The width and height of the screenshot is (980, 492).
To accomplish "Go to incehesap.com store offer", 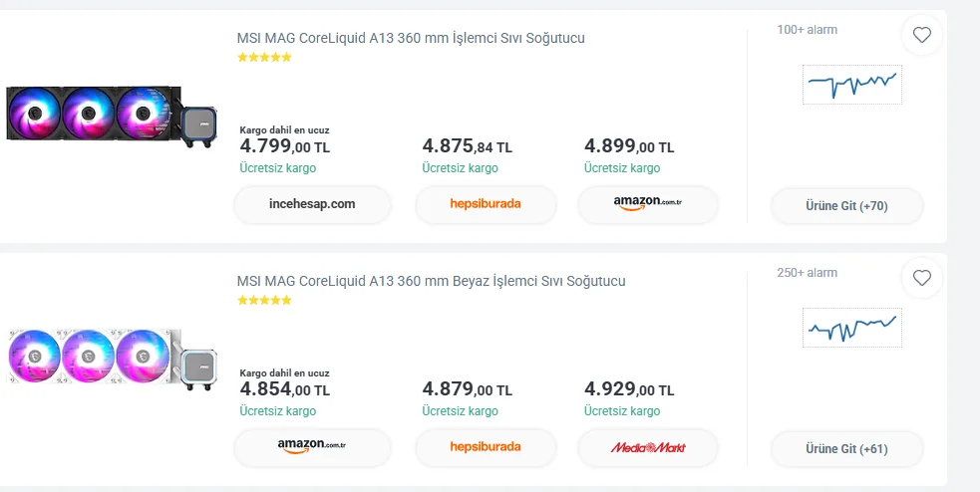I will coord(312,204).
